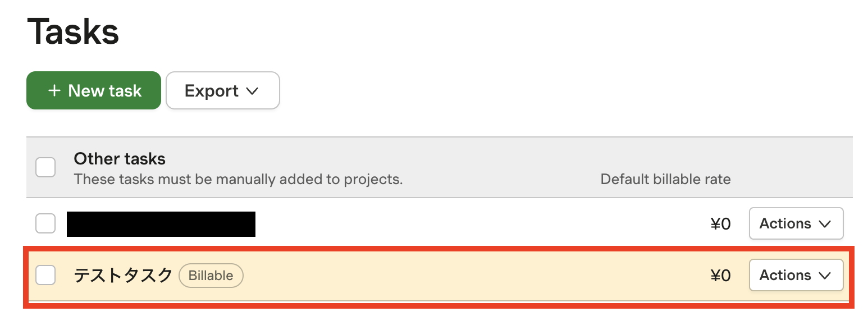Expand the Actions menu for the blacked-out task

pyautogui.click(x=796, y=224)
